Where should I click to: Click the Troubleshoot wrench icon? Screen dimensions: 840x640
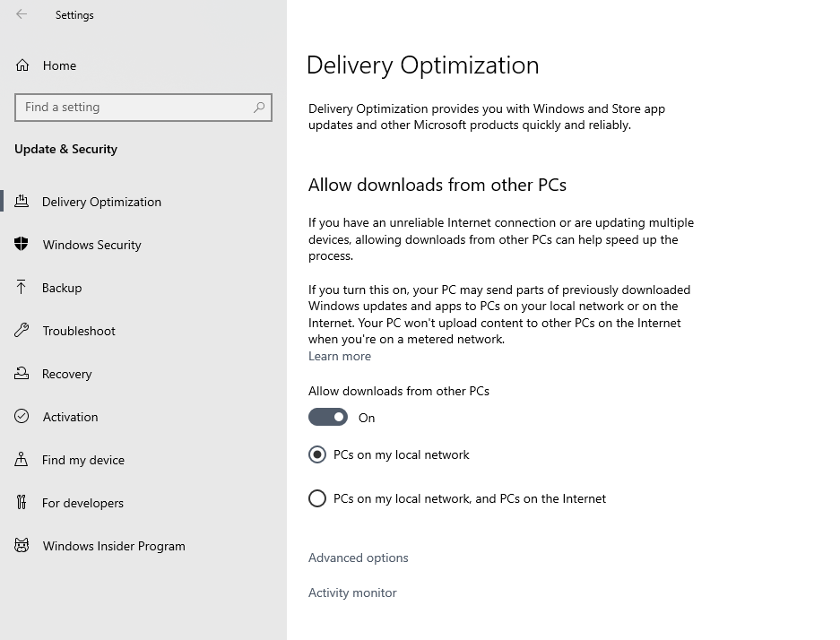coord(22,331)
